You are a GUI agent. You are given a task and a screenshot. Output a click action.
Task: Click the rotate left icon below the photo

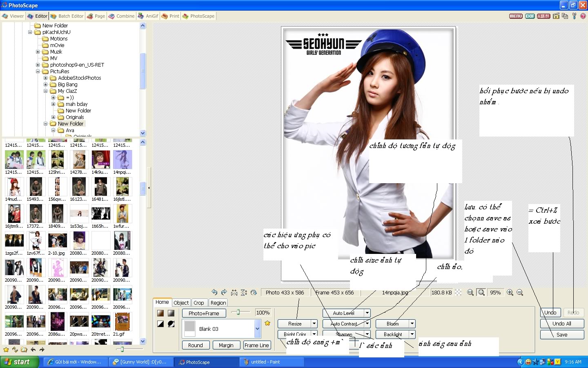point(214,292)
